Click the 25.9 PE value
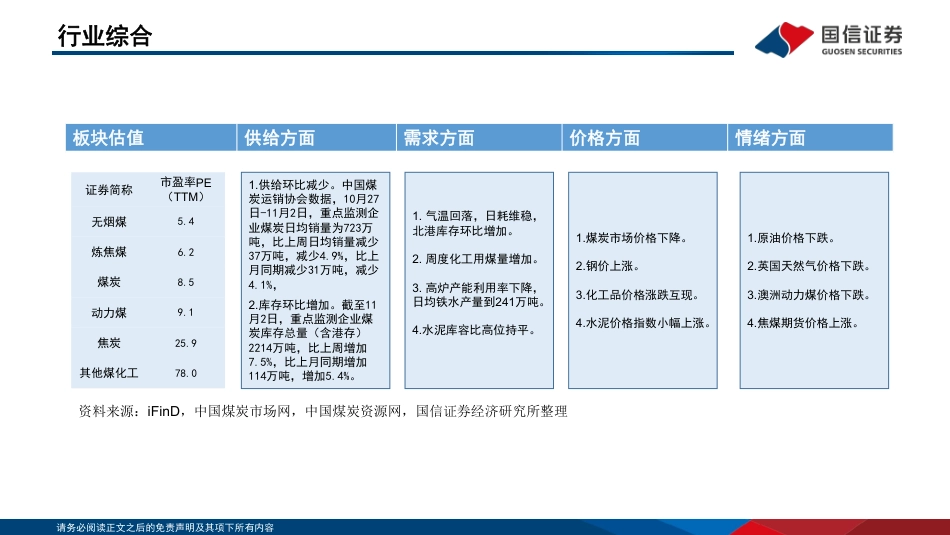 (186, 343)
